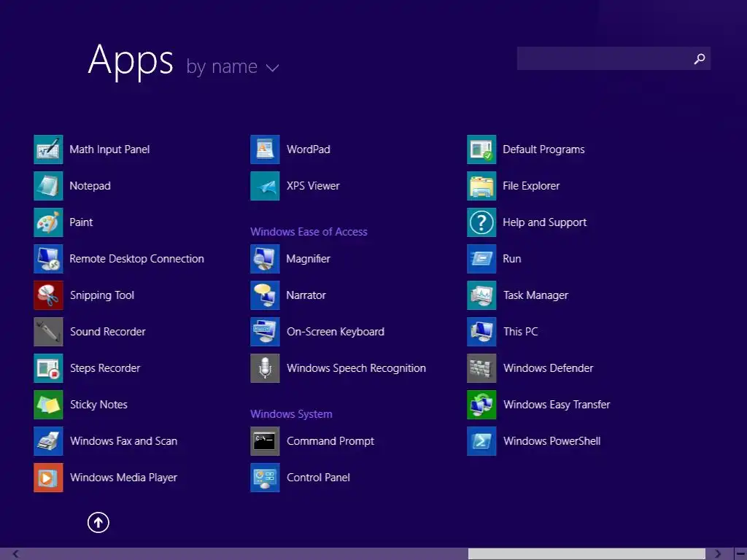Click the 'On-Screen Keyboard' label

pyautogui.click(x=336, y=332)
